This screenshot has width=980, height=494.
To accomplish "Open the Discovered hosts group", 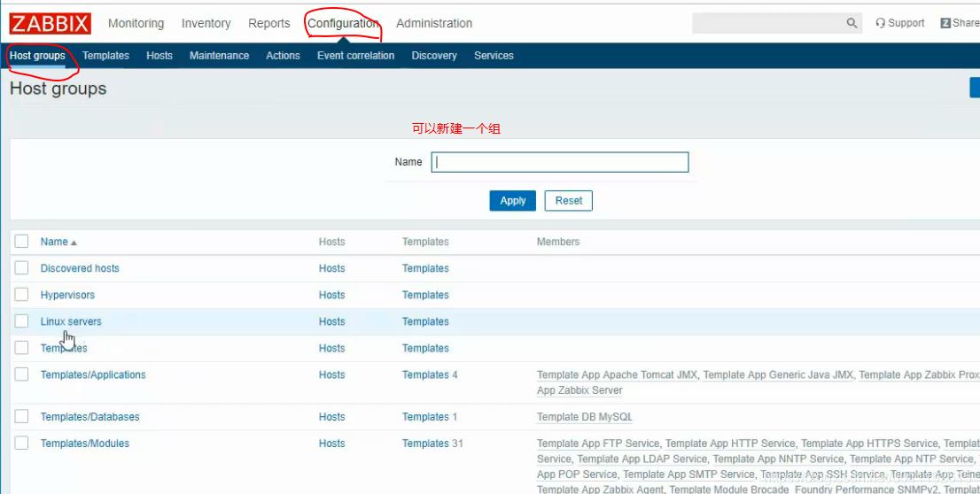I will [x=80, y=268].
